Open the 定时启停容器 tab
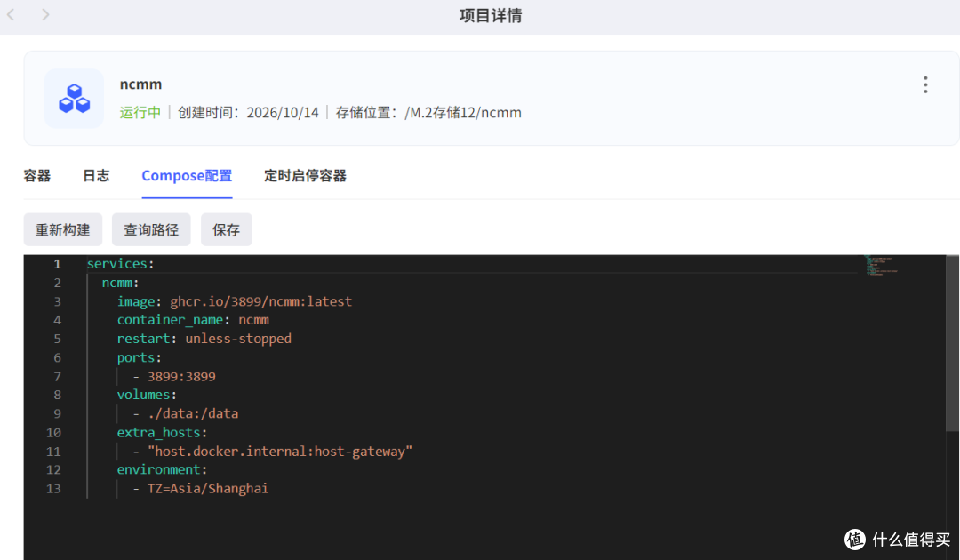Screen dimensions: 960x560 tap(305, 176)
